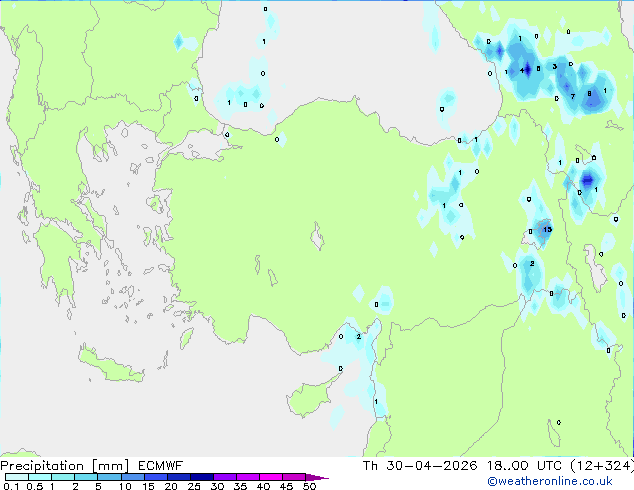Click the island of Crete on the map

[x=120, y=374]
